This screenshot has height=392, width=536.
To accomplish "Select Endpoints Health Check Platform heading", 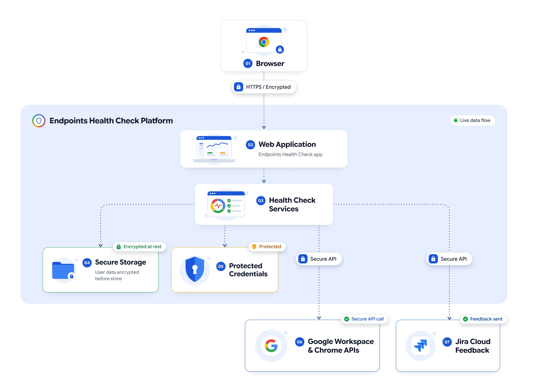I will click(111, 121).
